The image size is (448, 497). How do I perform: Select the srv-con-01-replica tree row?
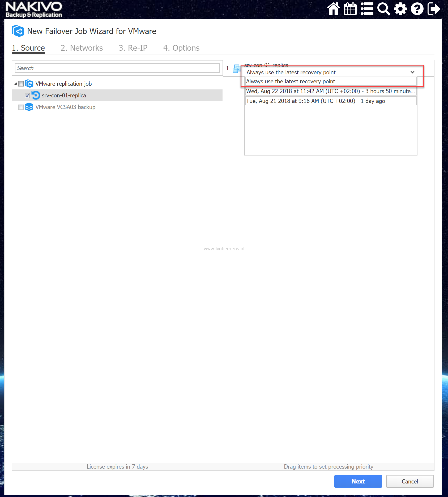(x=117, y=95)
